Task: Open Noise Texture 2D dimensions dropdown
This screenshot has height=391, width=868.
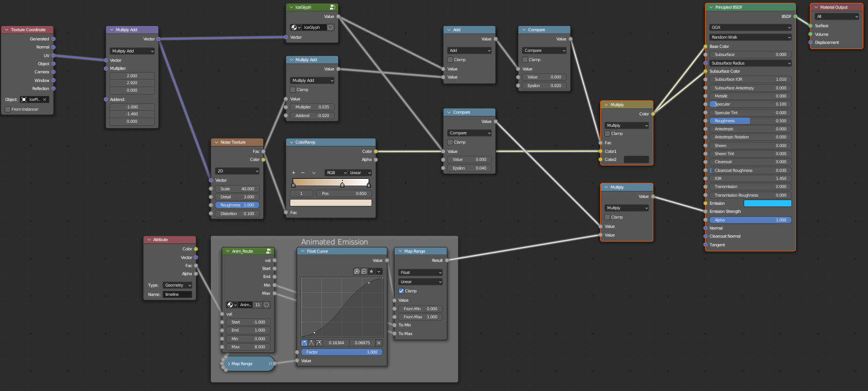Action: point(237,171)
